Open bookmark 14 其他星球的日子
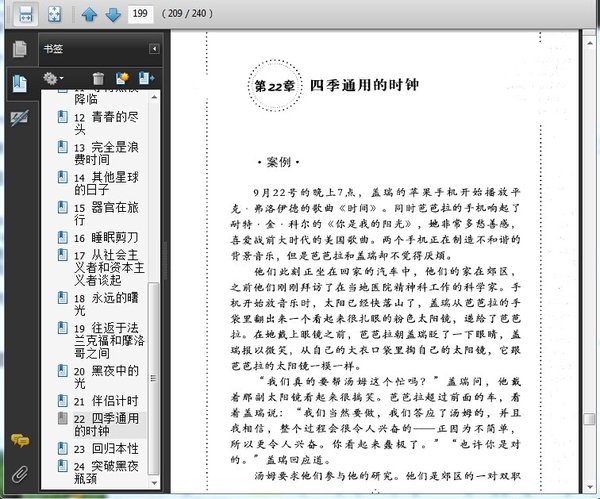Image resolution: width=600 pixels, height=499 pixels. pyautogui.click(x=106, y=183)
